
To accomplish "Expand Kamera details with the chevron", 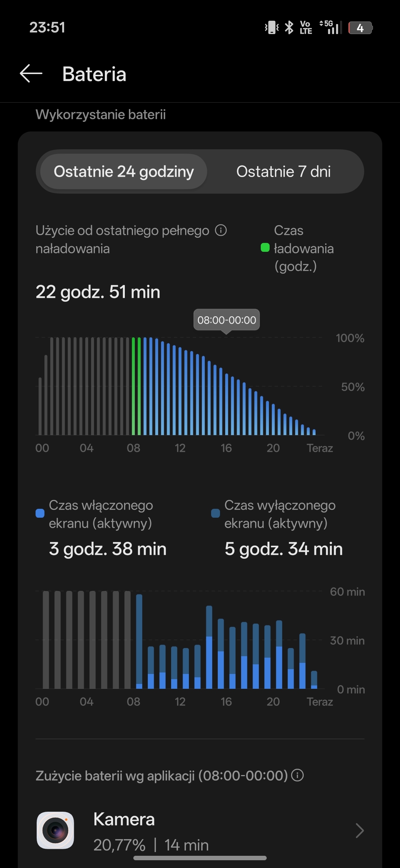I will click(x=359, y=830).
